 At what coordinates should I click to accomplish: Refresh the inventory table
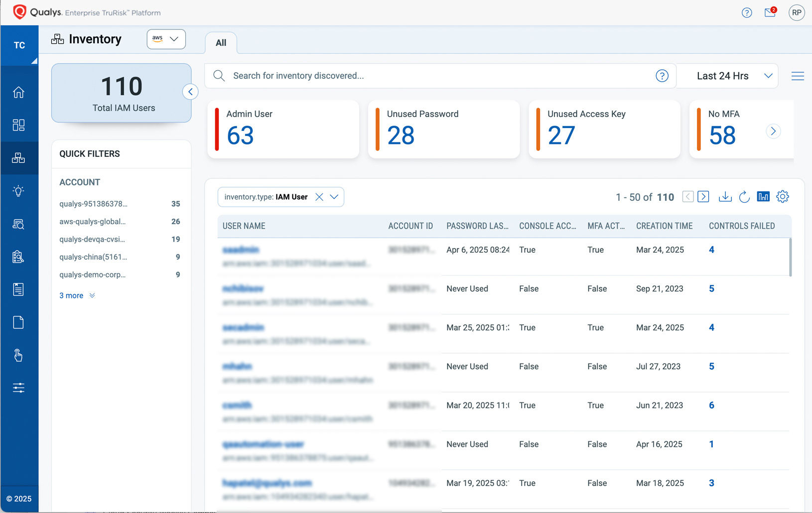pyautogui.click(x=744, y=197)
